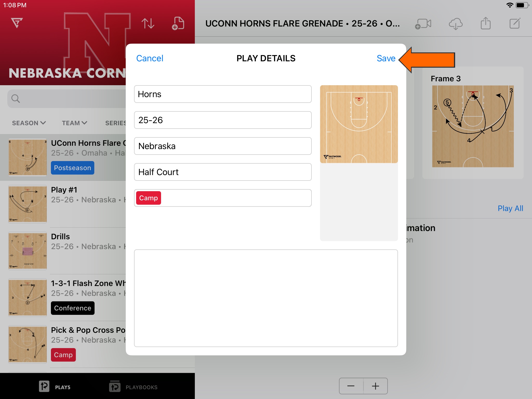The width and height of the screenshot is (532, 399).
Task: Tap the court preview thumbnail in dialog
Action: coord(359,124)
